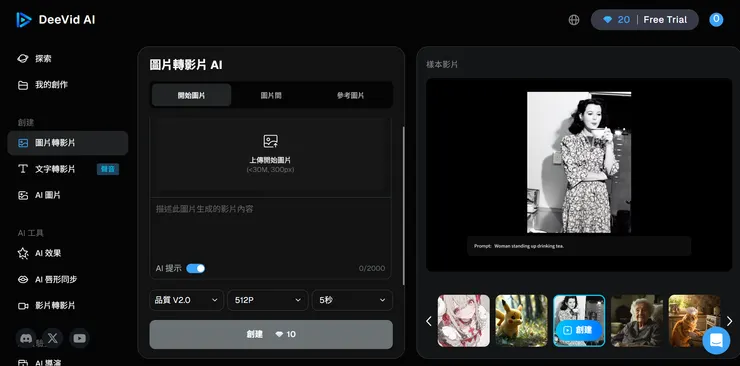Click the 描述此圖片生成的影片內容 prompt text box
The height and width of the screenshot is (366, 740).
pyautogui.click(x=270, y=230)
